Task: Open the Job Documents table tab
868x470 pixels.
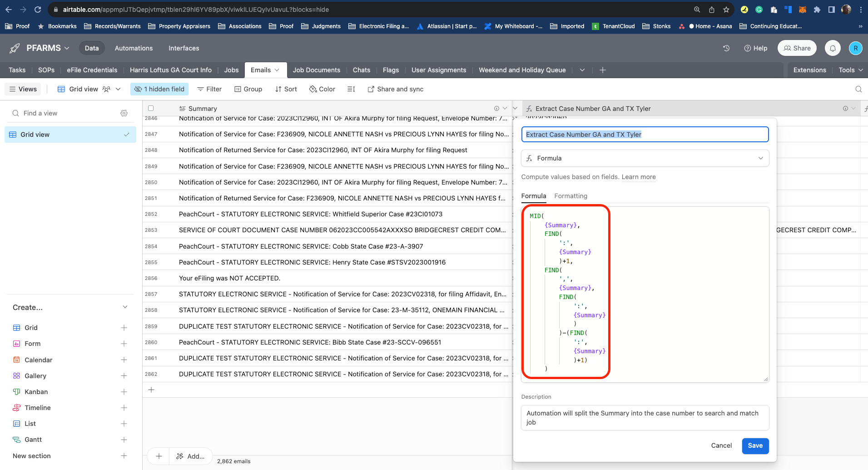Action: point(317,70)
